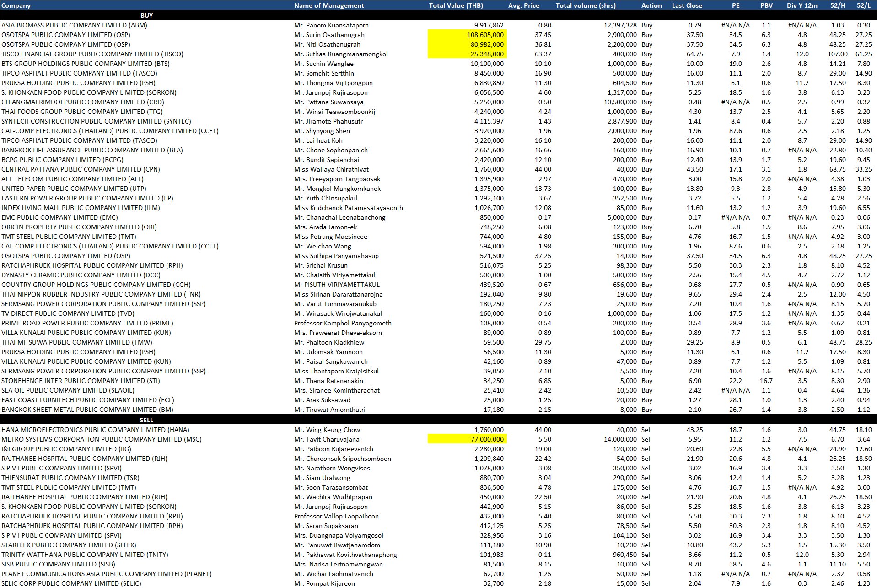
Task: Select the Div Y 12m header
Action: tap(802, 5)
